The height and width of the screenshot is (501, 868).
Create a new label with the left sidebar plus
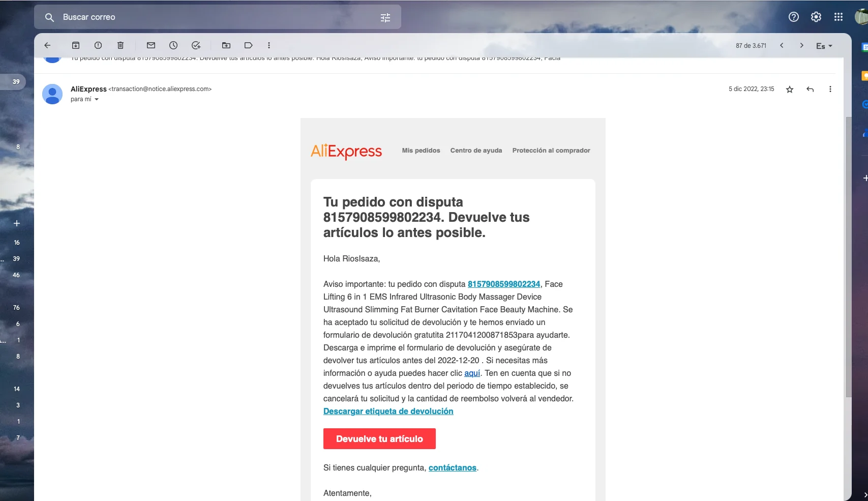click(17, 223)
